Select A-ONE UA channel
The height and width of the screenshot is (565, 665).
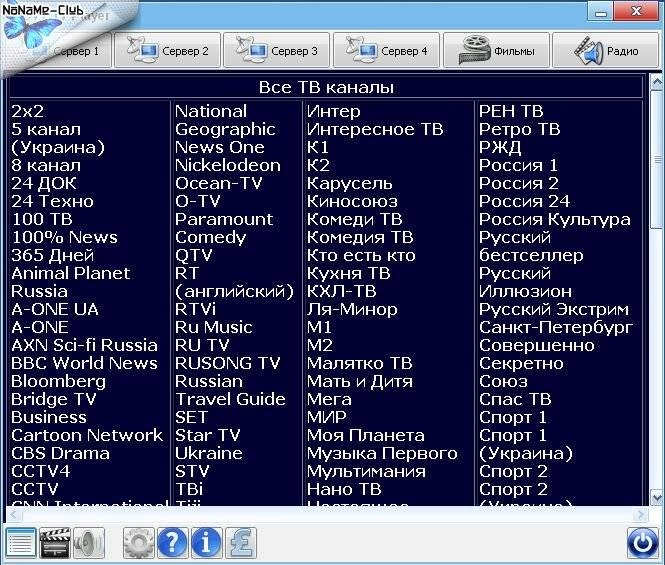tap(55, 309)
